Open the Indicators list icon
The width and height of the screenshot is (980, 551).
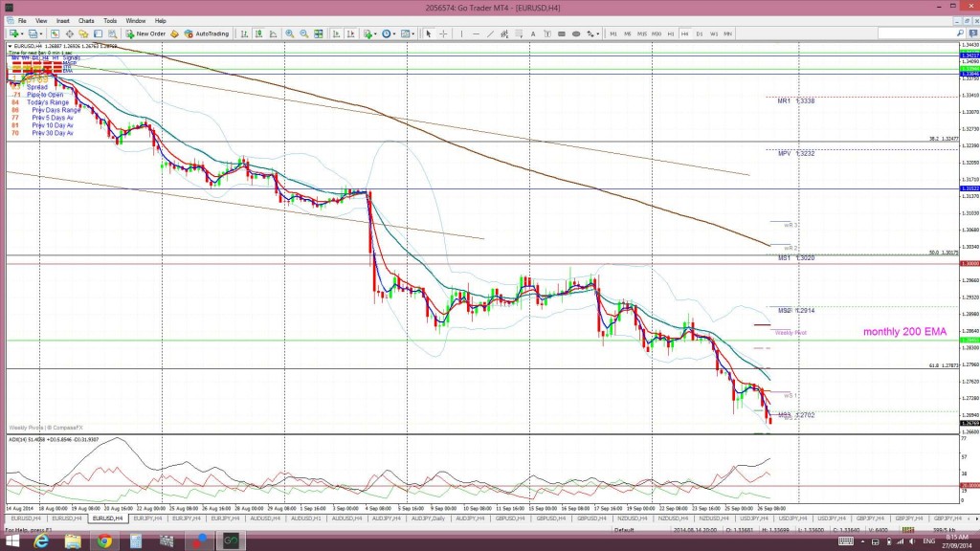(367, 33)
